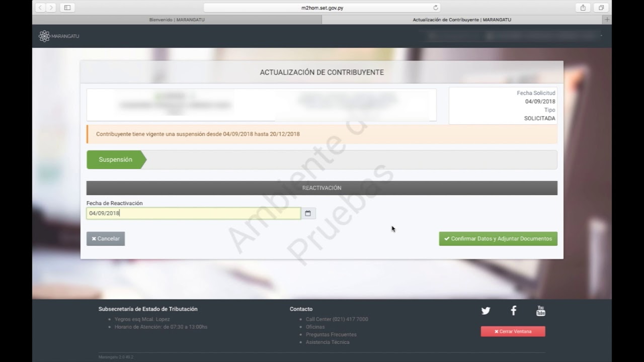Select Actualización de Contribuyente tab
This screenshot has height=362, width=644.
click(x=462, y=20)
